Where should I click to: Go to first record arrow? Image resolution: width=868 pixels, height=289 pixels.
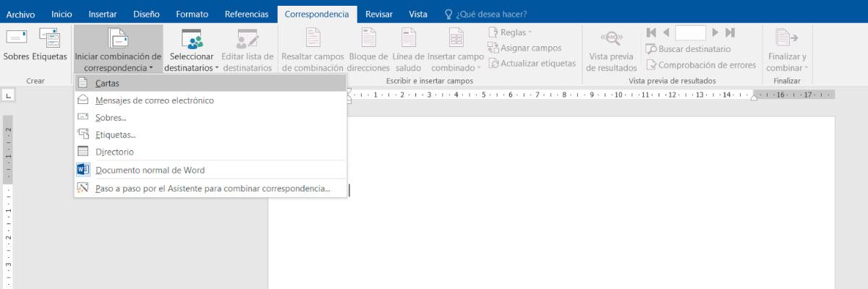[651, 33]
